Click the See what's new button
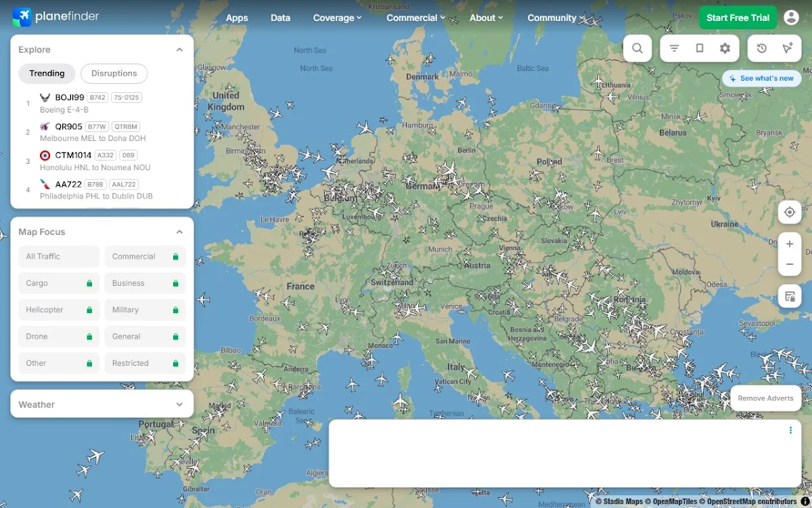The width and height of the screenshot is (812, 508). click(x=761, y=79)
